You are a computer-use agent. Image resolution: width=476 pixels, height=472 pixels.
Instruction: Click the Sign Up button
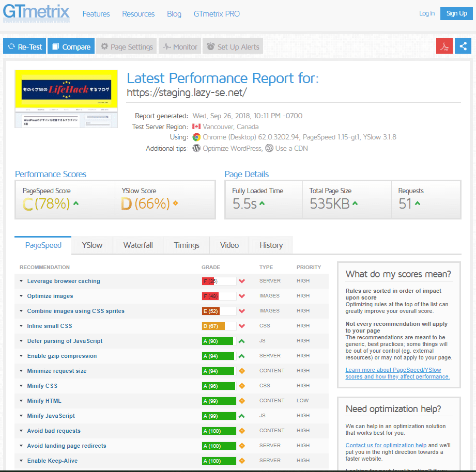point(456,13)
